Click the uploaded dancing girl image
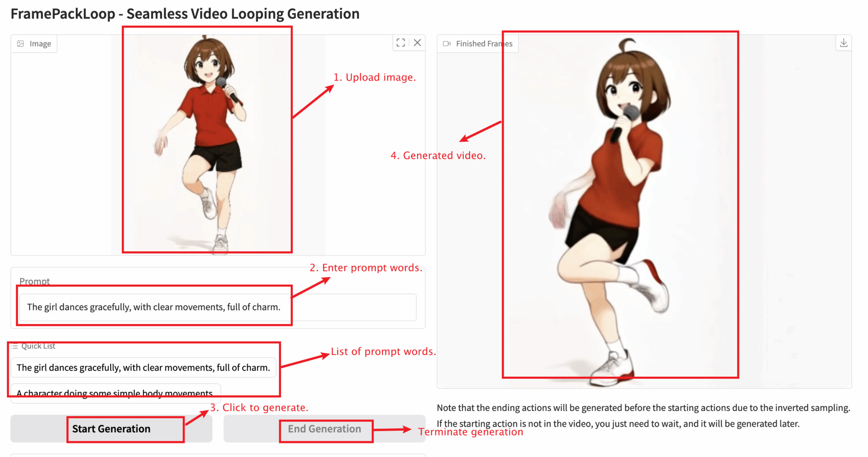 tap(207, 140)
